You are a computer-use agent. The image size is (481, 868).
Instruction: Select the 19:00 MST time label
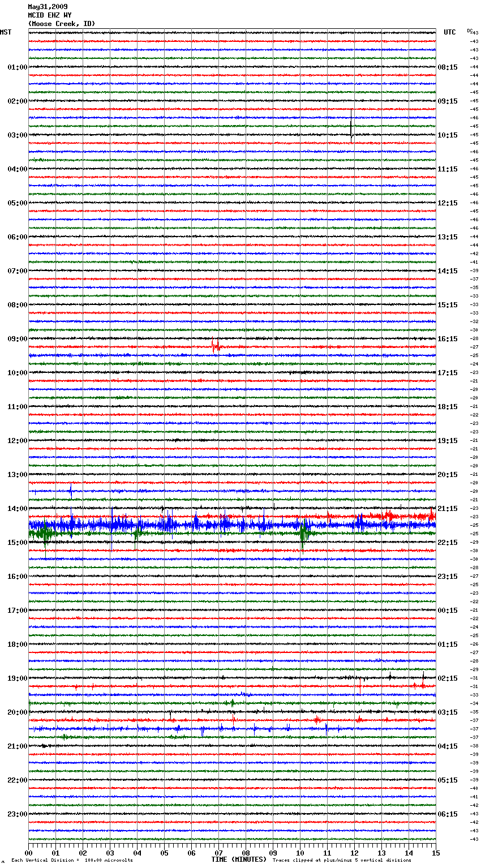tap(18, 678)
